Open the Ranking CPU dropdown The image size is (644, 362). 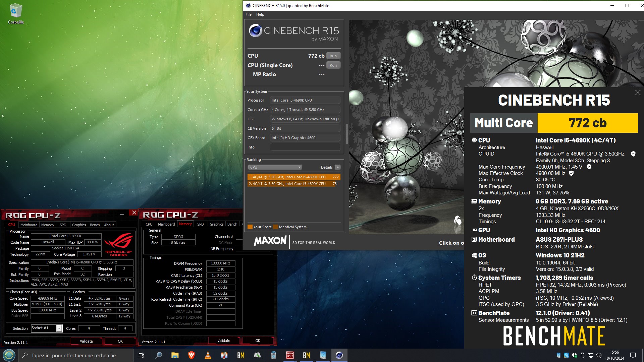click(x=275, y=167)
